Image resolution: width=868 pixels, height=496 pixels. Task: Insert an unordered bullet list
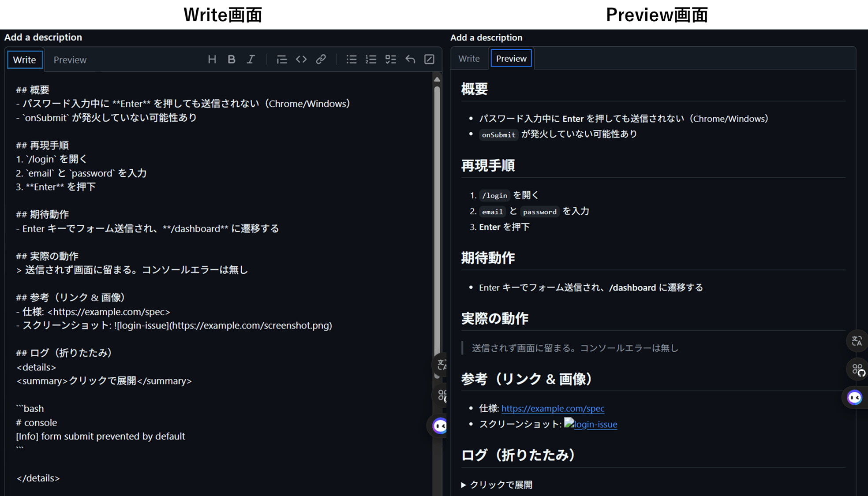pos(352,60)
